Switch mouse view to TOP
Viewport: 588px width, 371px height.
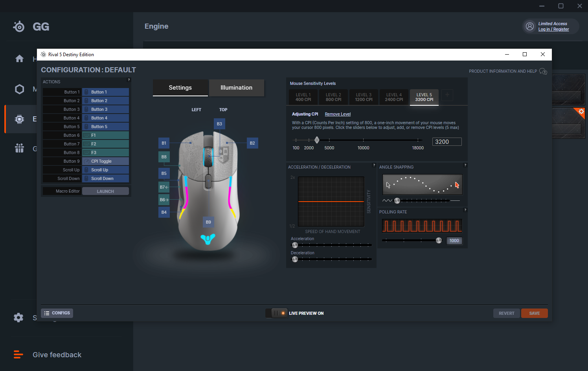(x=223, y=110)
